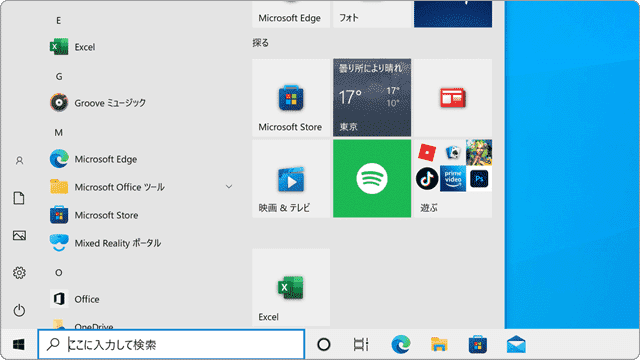Open Solitaire cards icon in 遊ぶ folder

[453, 153]
